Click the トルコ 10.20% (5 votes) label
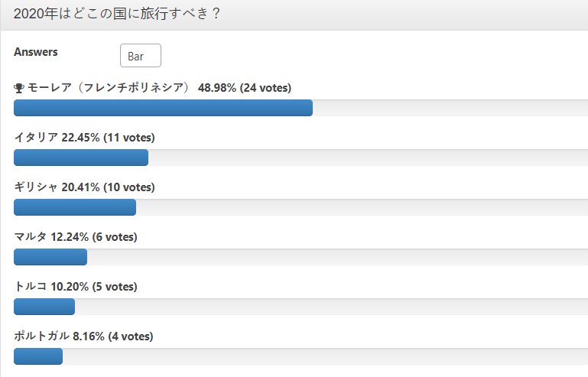The height and width of the screenshot is (377, 588). 76,287
